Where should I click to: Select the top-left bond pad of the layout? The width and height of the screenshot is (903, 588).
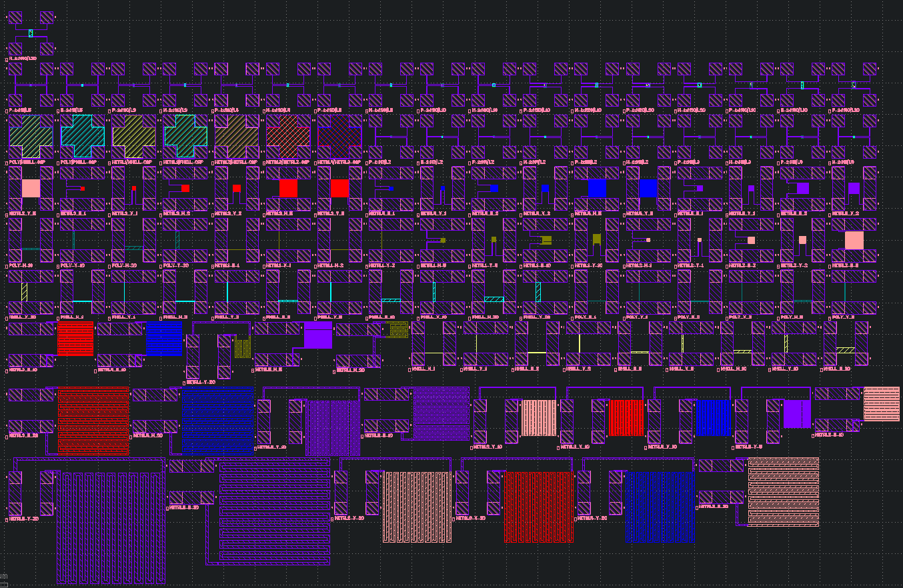(x=15, y=17)
